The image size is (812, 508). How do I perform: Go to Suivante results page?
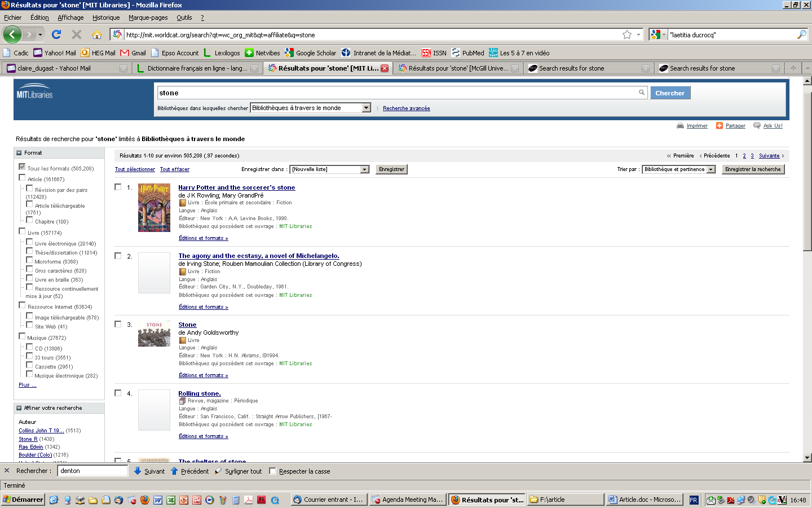769,156
